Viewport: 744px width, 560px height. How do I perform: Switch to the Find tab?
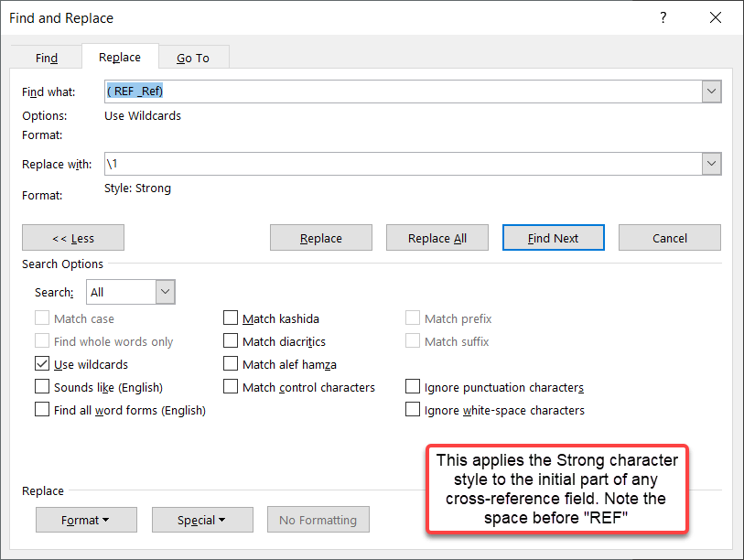(46, 58)
